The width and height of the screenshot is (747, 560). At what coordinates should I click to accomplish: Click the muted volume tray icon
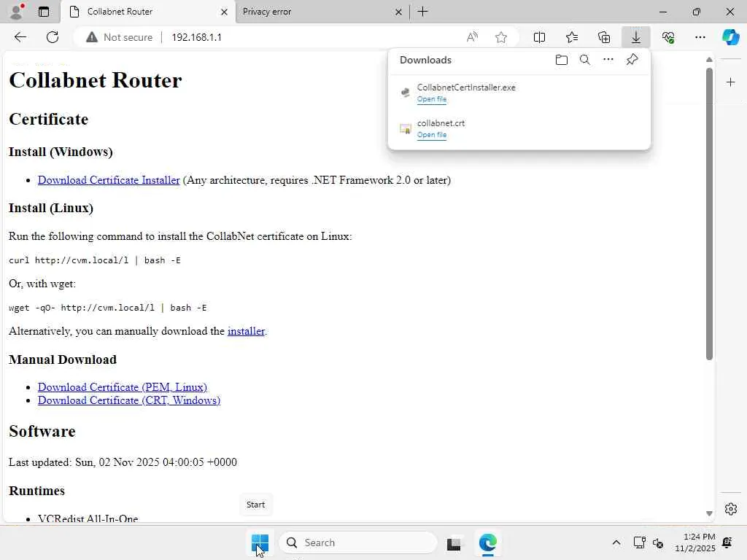pyautogui.click(x=658, y=542)
